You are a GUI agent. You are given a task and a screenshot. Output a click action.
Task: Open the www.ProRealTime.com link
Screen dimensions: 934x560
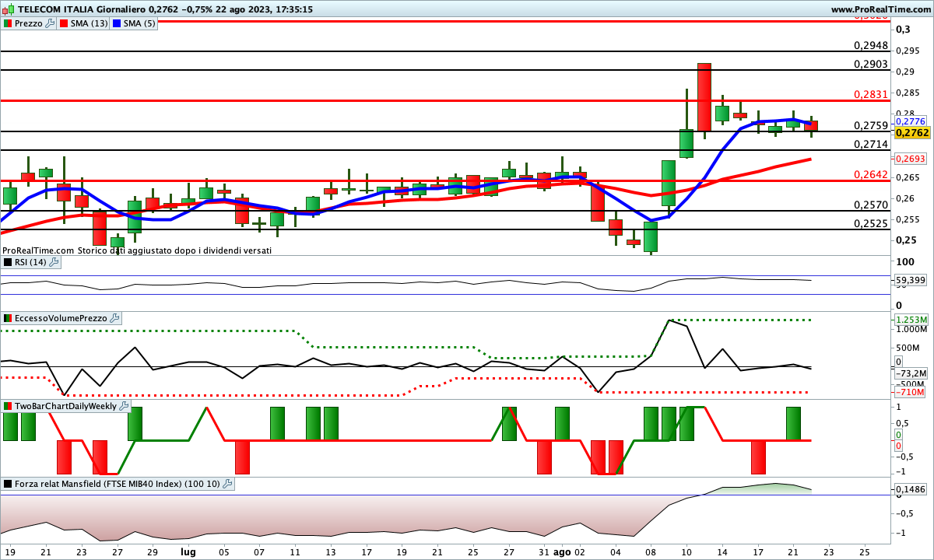pyautogui.click(x=880, y=9)
